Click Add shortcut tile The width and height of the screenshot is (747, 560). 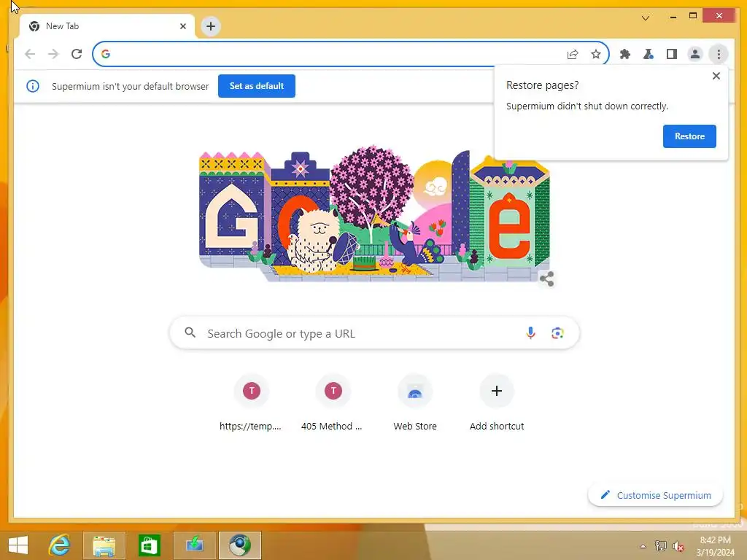497,403
